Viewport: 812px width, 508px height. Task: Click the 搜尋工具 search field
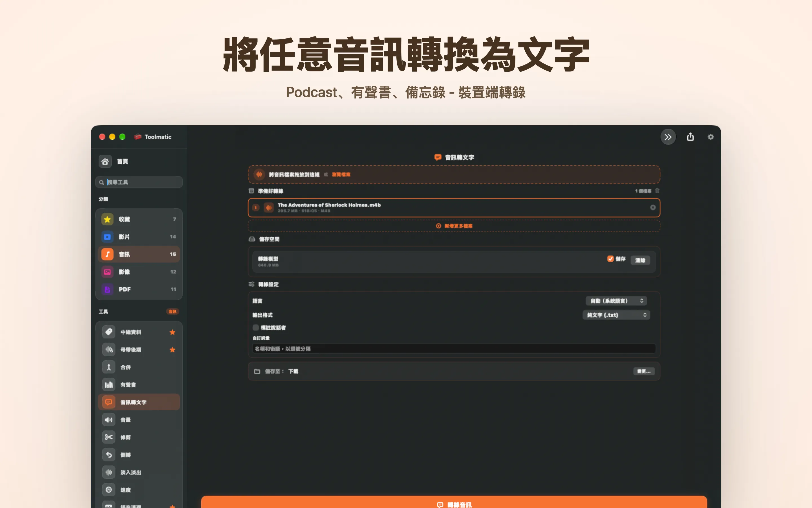point(139,182)
